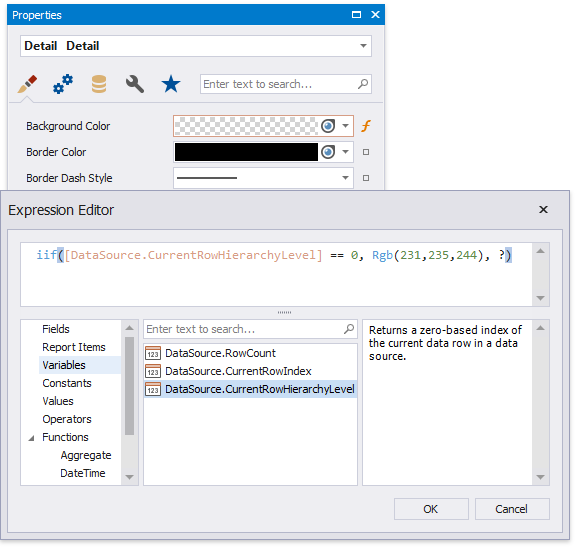Click the transparent Background Color swatch
Image resolution: width=576 pixels, height=548 pixels.
tap(246, 126)
